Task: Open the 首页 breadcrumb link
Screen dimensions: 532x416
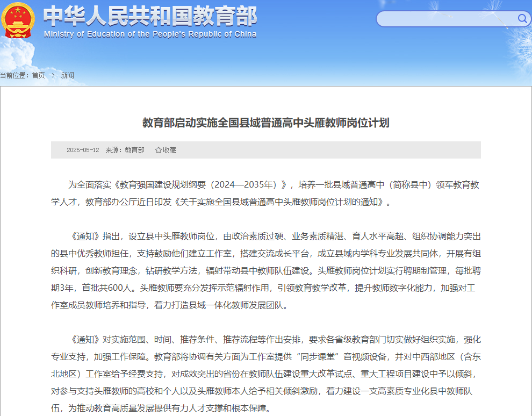Action: [38, 75]
